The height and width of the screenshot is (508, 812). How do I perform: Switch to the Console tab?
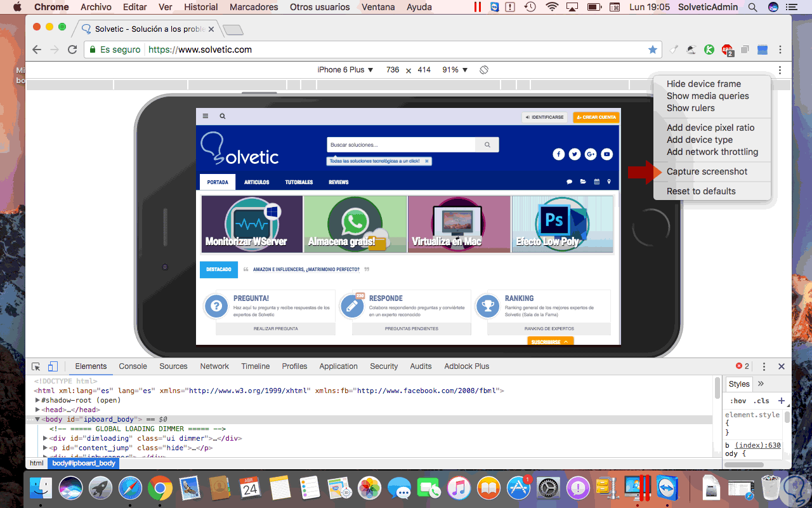tap(133, 366)
